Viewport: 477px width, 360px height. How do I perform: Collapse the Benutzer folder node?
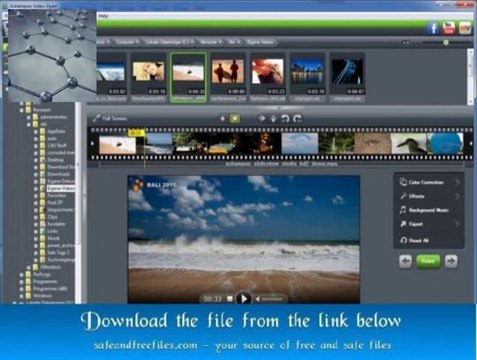pos(22,110)
